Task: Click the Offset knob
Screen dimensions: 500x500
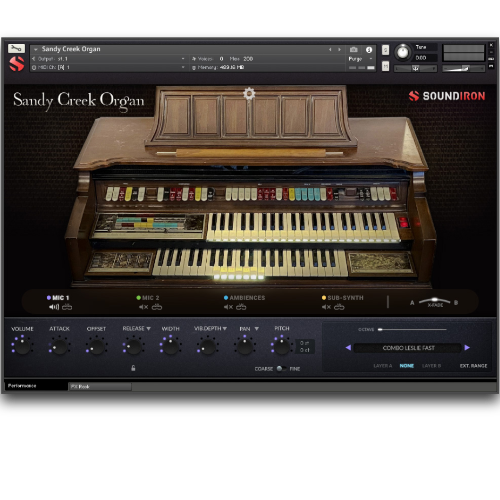Action: 97,347
